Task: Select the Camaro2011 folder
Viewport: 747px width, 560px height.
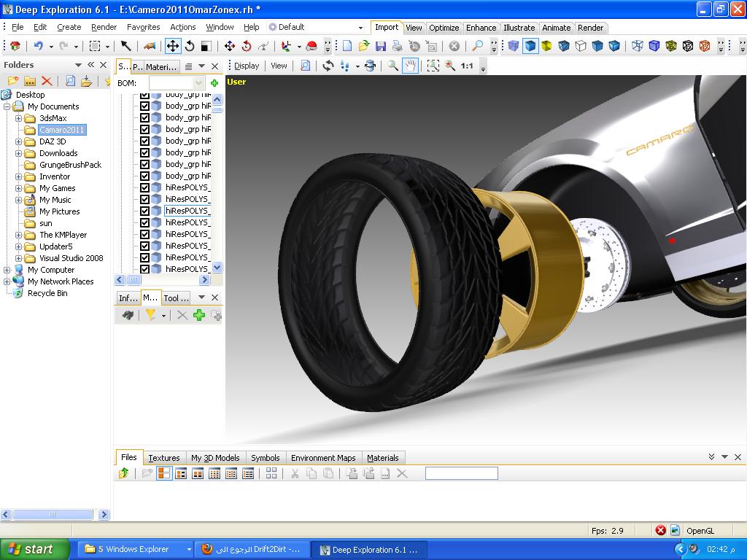Action: pos(62,130)
